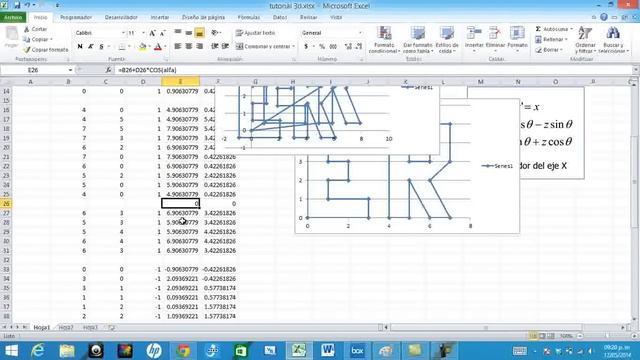
Task: Switch to the Fórmulas tab
Action: [249, 18]
